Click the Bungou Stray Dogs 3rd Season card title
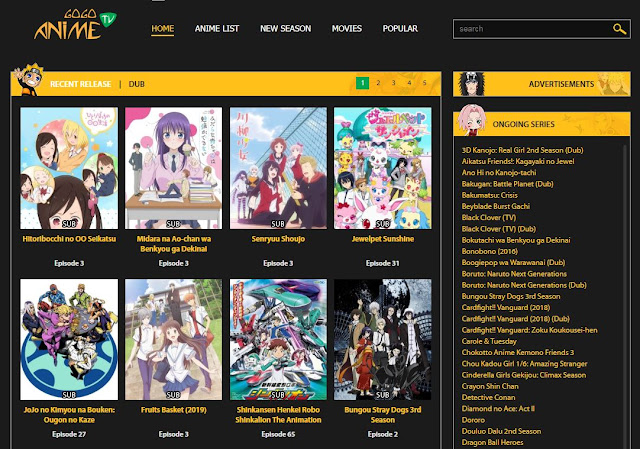This screenshot has height=449, width=640. click(x=382, y=415)
